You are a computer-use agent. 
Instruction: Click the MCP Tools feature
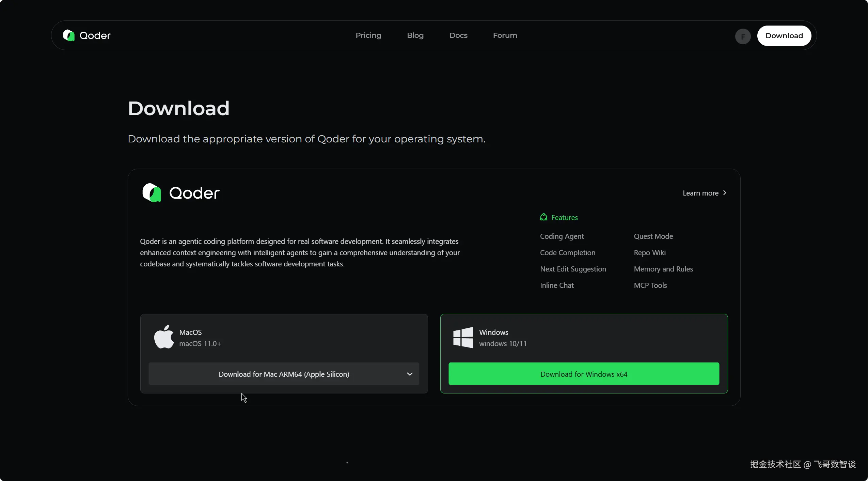[650, 285]
